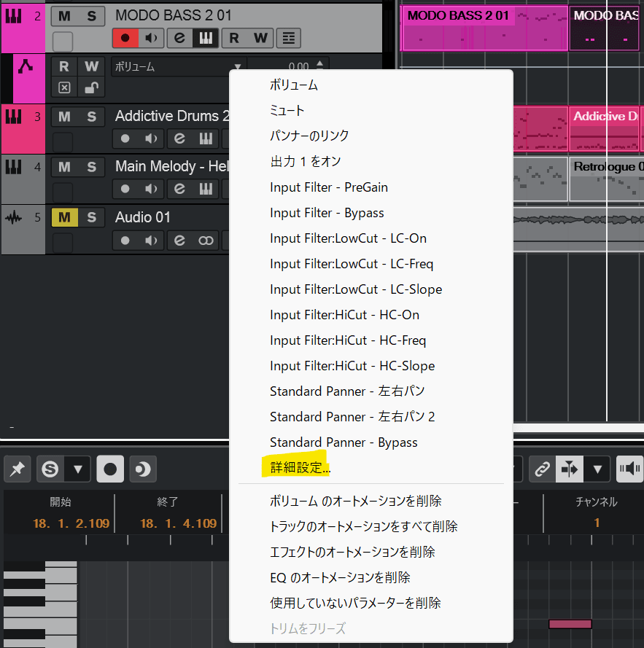
Task: Edit channel settings of Addictive Drums 2
Action: pyautogui.click(x=179, y=138)
